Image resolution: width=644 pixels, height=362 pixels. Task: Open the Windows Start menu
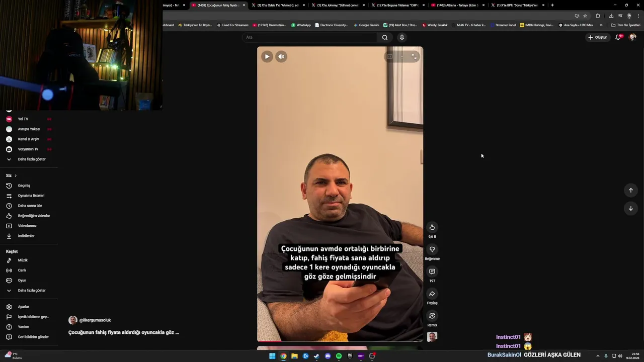pos(272,356)
